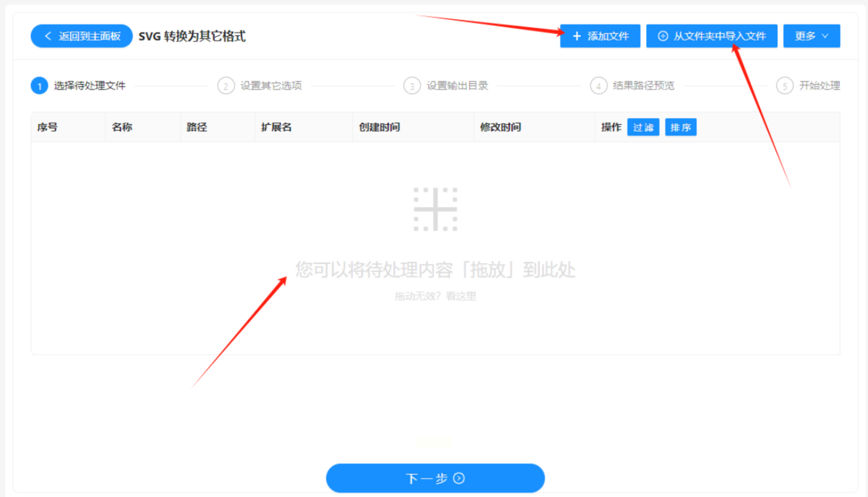Click the circled arrow icon on 下一步
This screenshot has height=497, width=868.
point(459,478)
